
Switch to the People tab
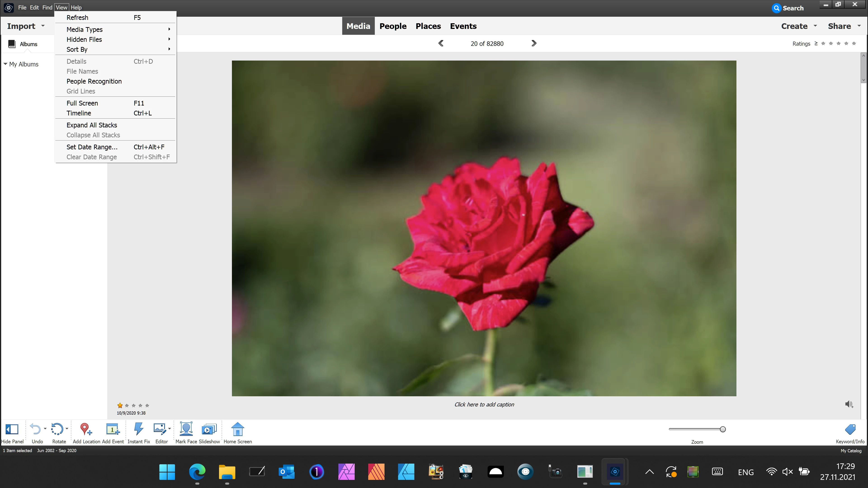pos(393,26)
